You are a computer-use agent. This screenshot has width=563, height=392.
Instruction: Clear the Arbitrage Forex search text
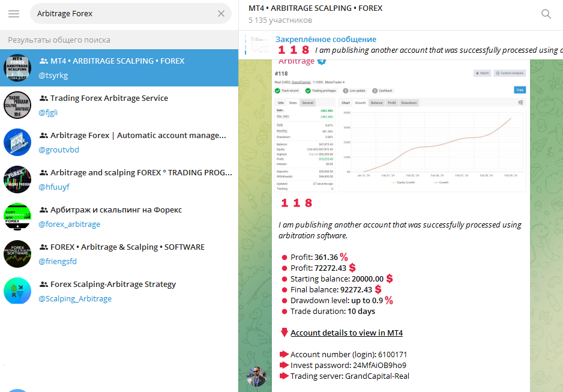(x=221, y=14)
